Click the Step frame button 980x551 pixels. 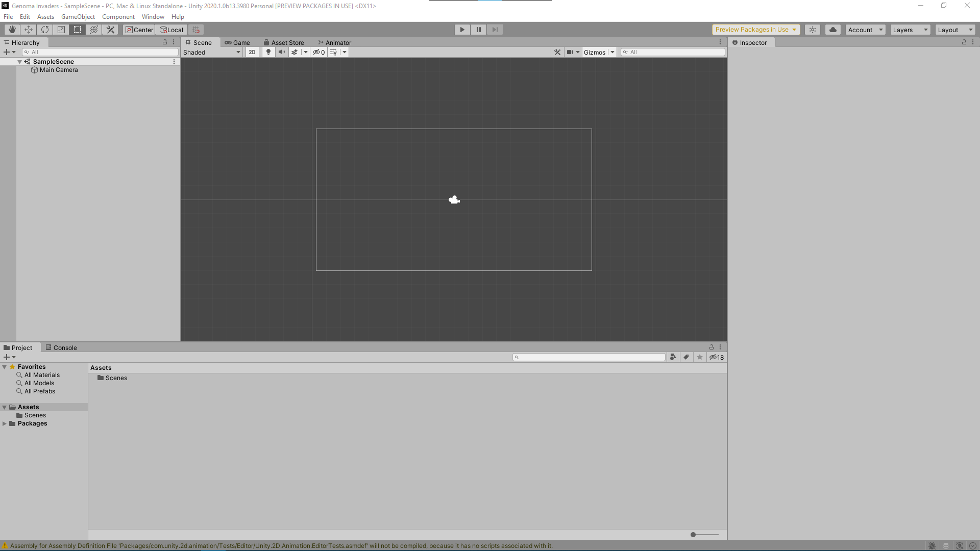click(x=495, y=30)
